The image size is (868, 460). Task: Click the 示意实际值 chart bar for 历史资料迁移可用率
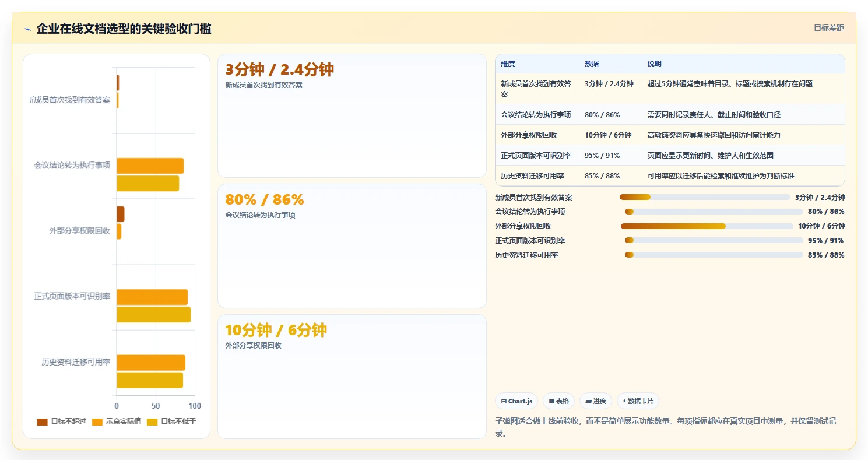151,363
